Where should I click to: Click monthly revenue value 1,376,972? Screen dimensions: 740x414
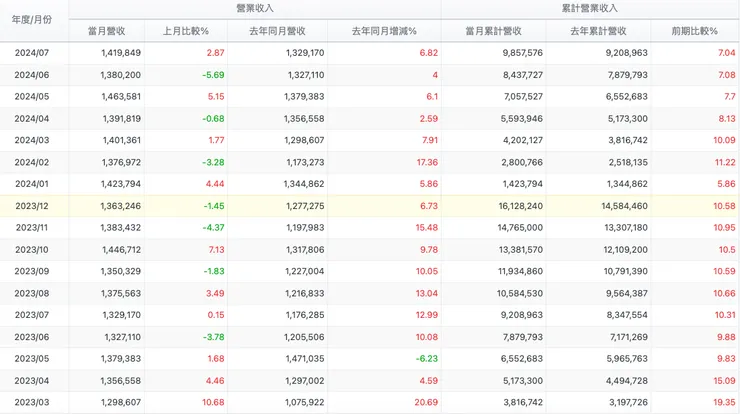click(x=121, y=162)
